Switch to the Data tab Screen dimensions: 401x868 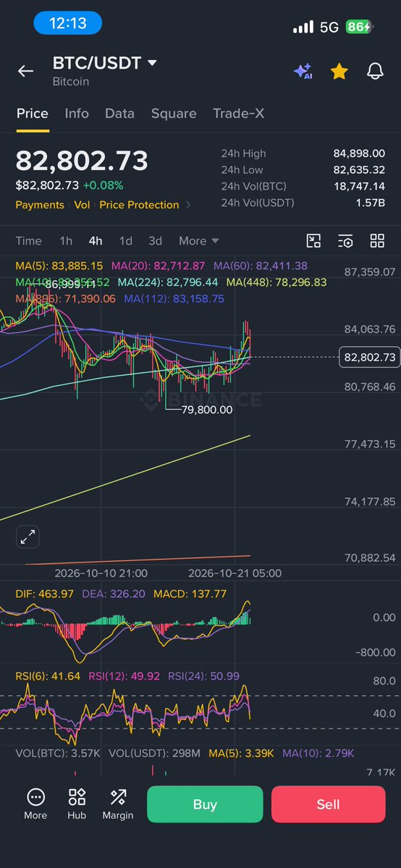click(119, 114)
